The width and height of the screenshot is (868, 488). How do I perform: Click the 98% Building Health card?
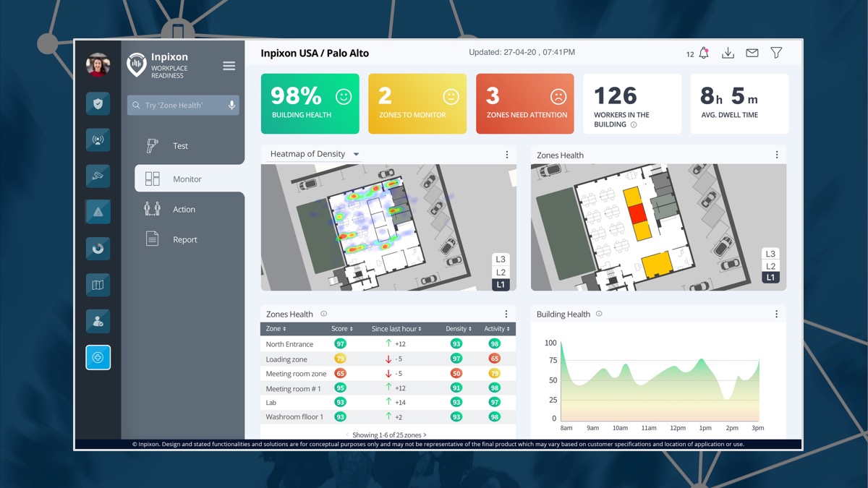[x=310, y=104]
